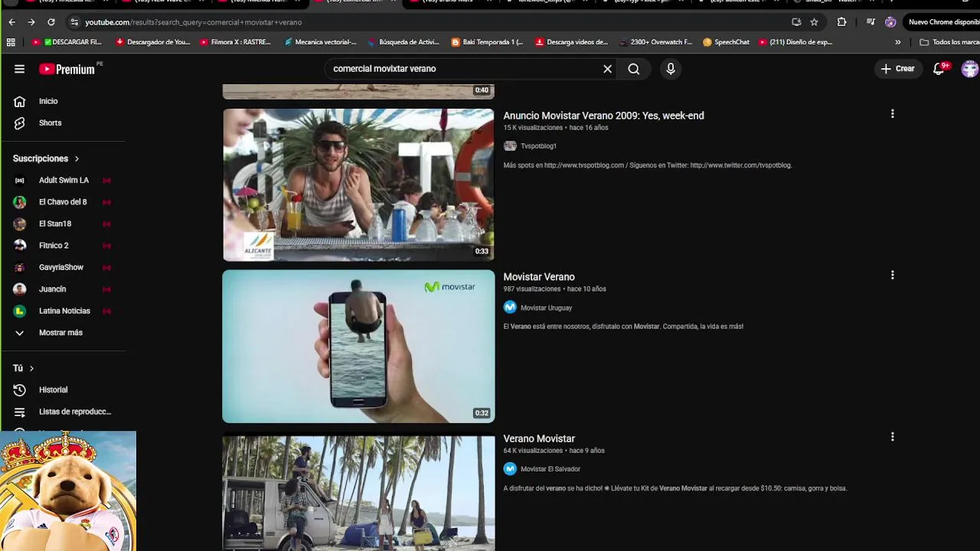980x551 pixels.
Task: Open the notifications bell
Action: tap(939, 69)
